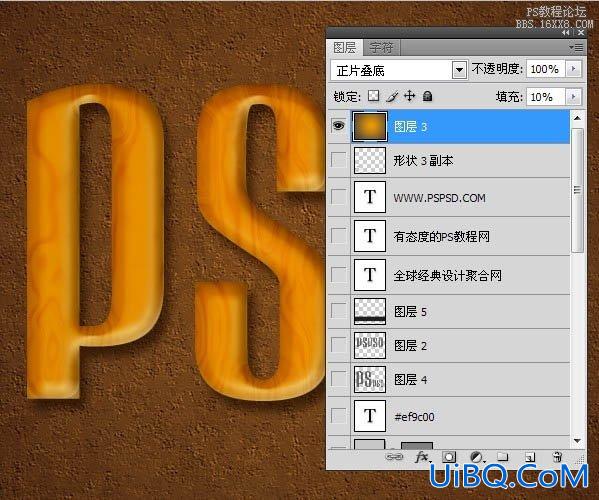Screen dimensions: 599x500
Task: Click the lock all padlock icon
Action: (427, 96)
